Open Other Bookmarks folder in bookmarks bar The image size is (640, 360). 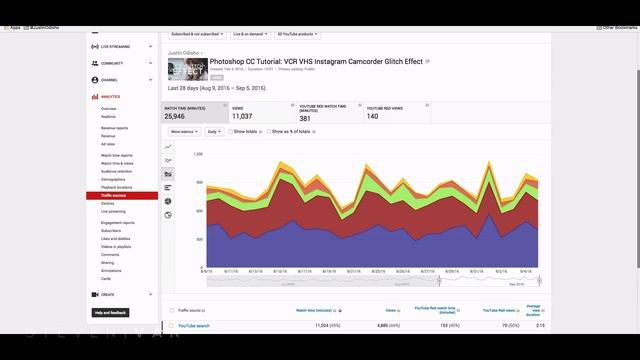(x=616, y=28)
